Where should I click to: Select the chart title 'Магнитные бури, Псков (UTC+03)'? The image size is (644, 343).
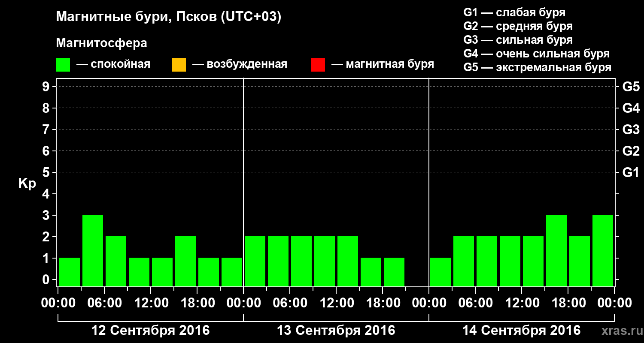coord(169,18)
